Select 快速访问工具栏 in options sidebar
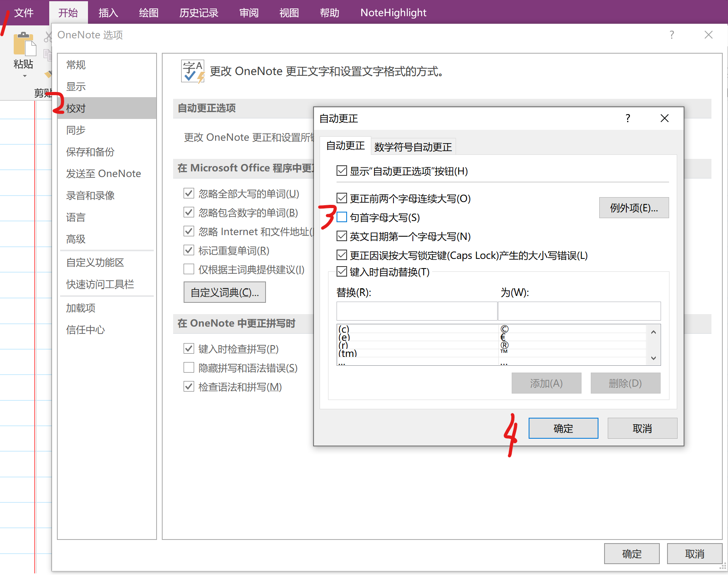The width and height of the screenshot is (728, 575). 107,284
